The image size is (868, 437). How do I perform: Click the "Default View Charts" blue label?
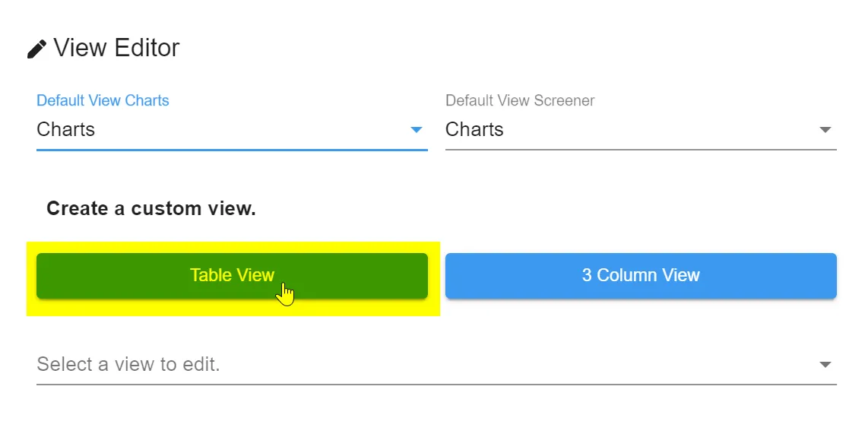coord(103,100)
